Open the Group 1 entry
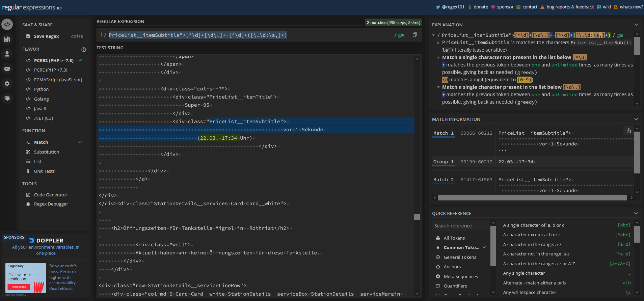 (x=444, y=162)
